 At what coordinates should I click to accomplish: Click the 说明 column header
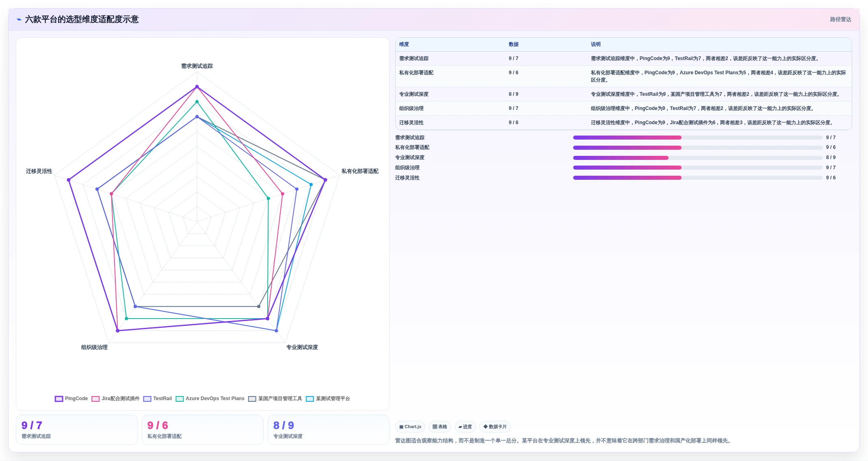596,44
